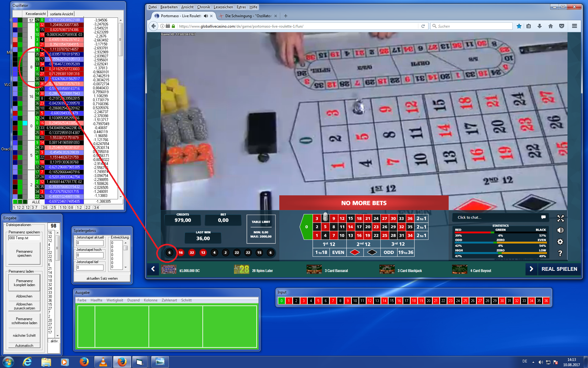
Task: Click Entwicklung list scroll down arrow
Action: [126, 267]
